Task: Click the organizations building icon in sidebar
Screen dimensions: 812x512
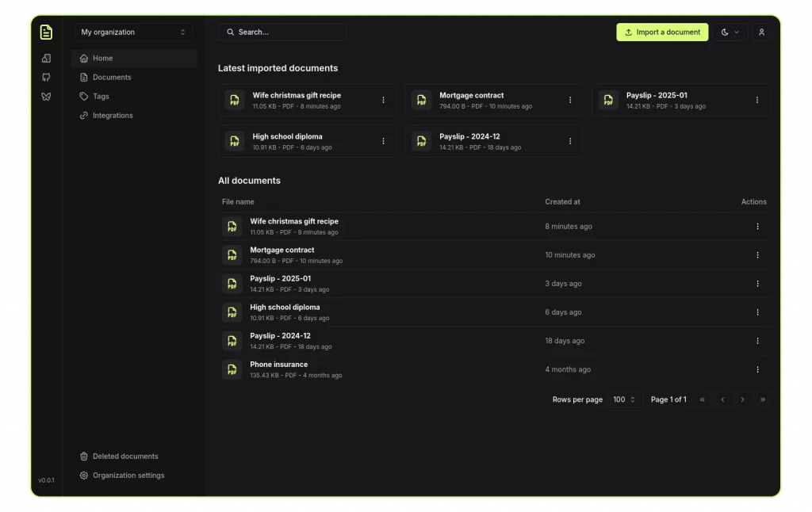Action: click(46, 58)
